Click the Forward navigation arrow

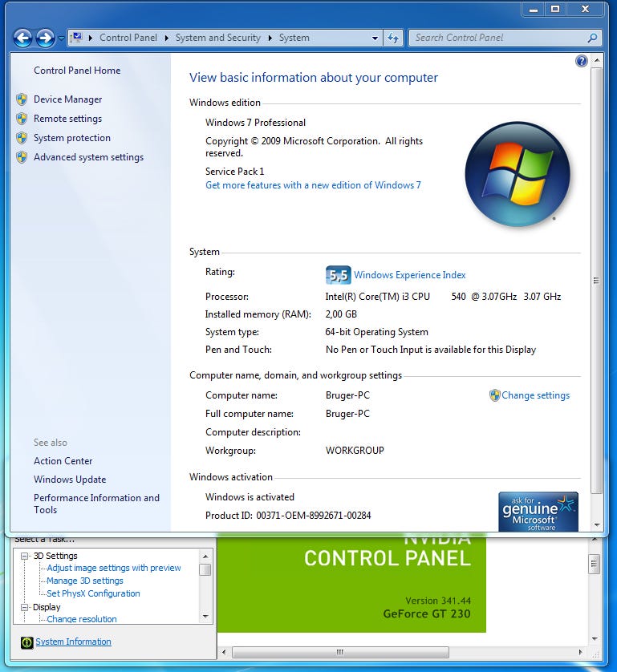(46, 38)
